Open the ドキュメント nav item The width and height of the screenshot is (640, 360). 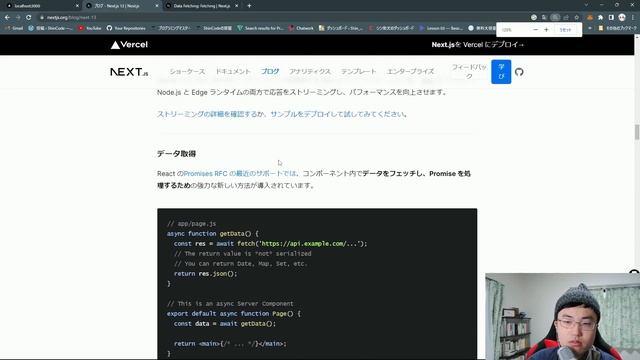click(x=233, y=71)
